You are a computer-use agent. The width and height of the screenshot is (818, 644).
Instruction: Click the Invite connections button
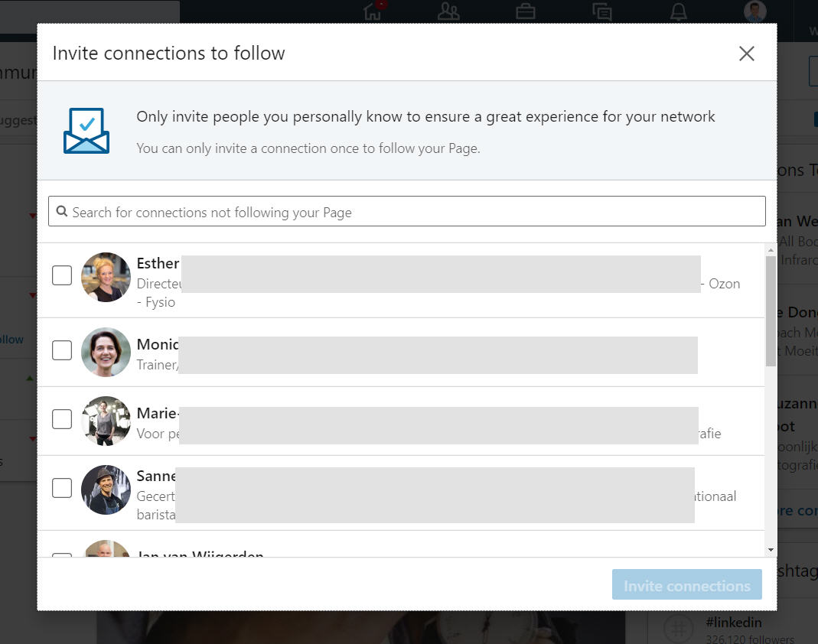[x=687, y=584]
